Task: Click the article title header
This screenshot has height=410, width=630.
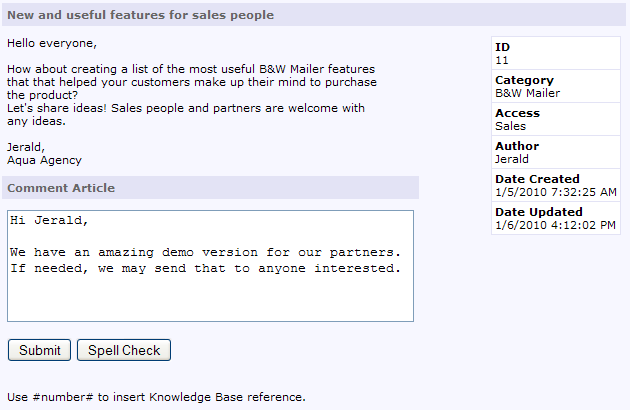Action: (x=140, y=15)
